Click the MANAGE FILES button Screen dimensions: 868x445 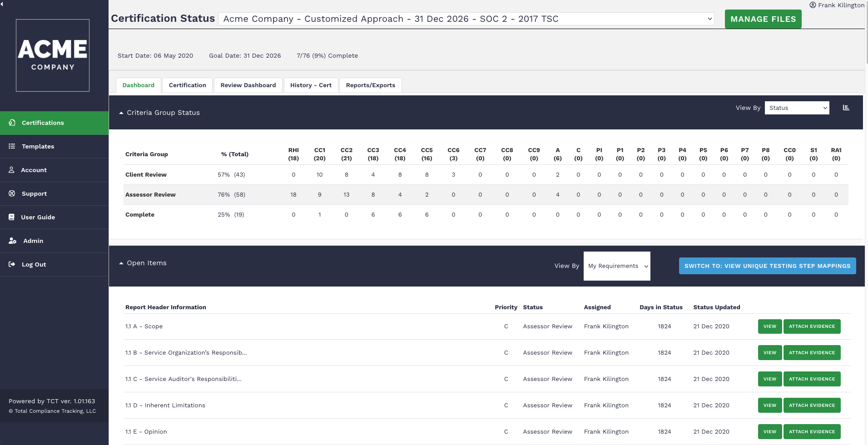click(x=763, y=19)
